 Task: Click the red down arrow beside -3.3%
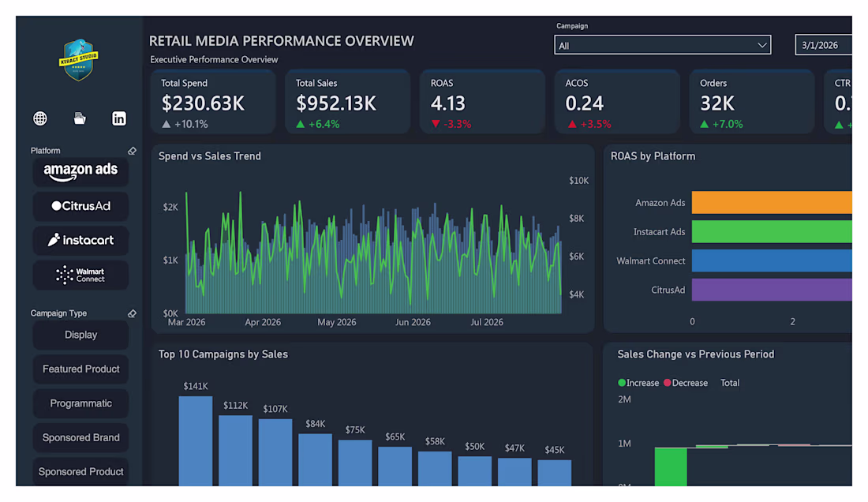(436, 124)
